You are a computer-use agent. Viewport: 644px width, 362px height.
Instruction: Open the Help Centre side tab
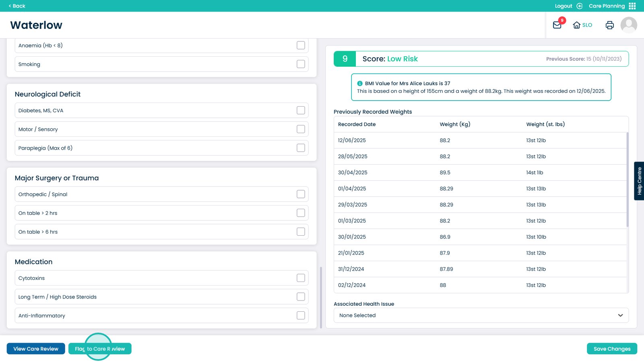639,181
